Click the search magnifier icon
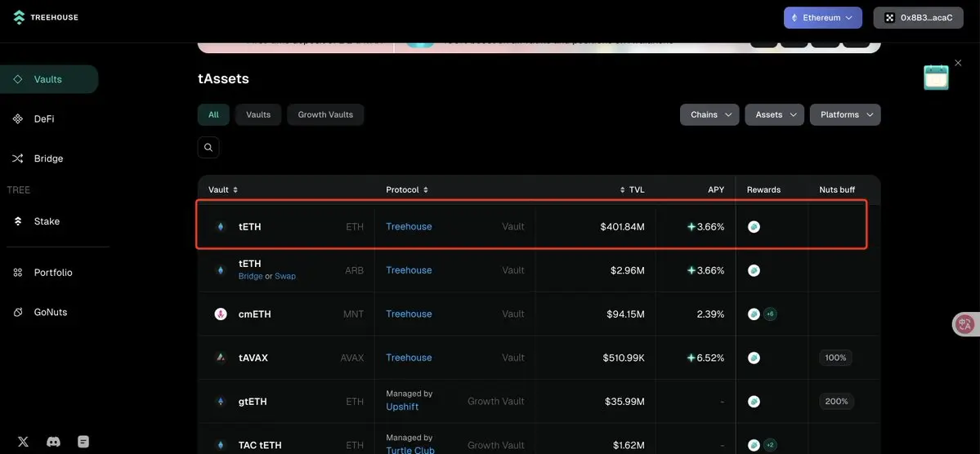The image size is (980, 454). point(208,147)
